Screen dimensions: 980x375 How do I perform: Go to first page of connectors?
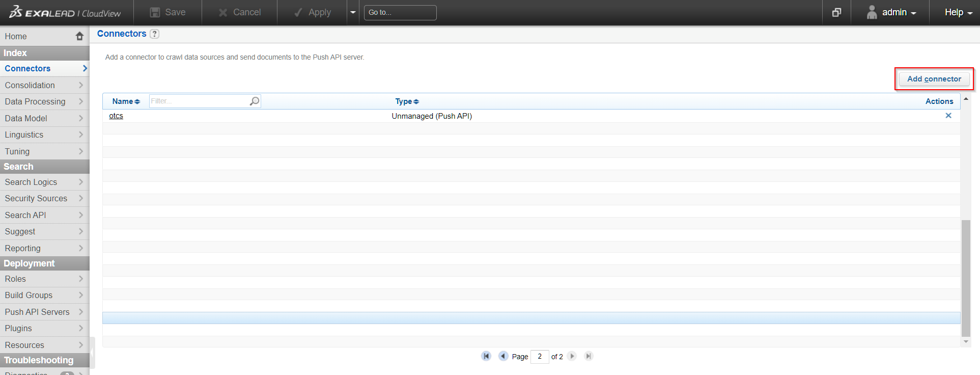[486, 356]
